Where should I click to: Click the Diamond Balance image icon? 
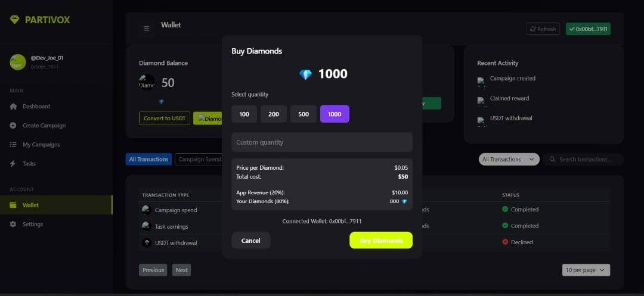click(147, 82)
